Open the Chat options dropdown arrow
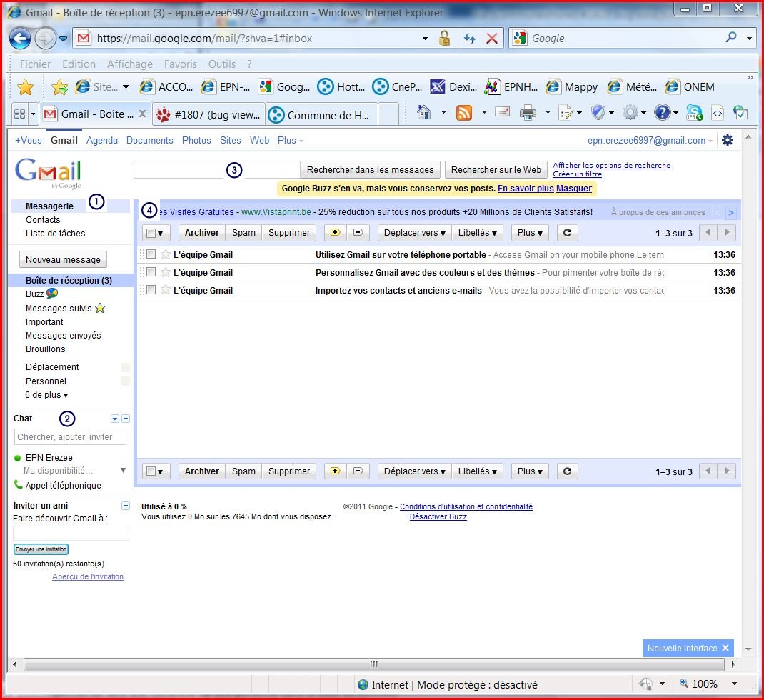This screenshot has width=764, height=700. pos(115,419)
